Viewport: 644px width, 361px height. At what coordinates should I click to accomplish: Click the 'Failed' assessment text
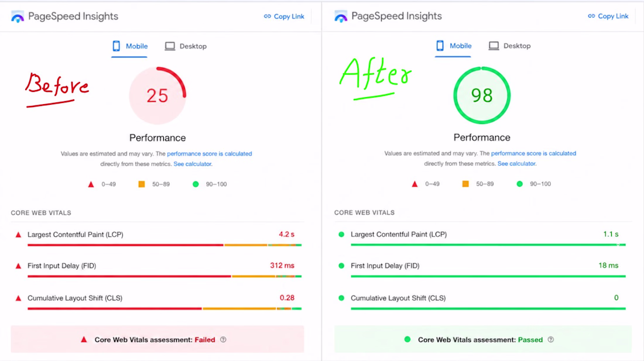(x=205, y=340)
